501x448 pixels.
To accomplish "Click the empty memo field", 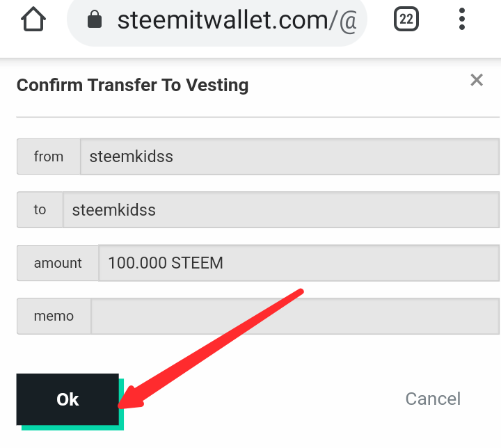I will tap(295, 317).
